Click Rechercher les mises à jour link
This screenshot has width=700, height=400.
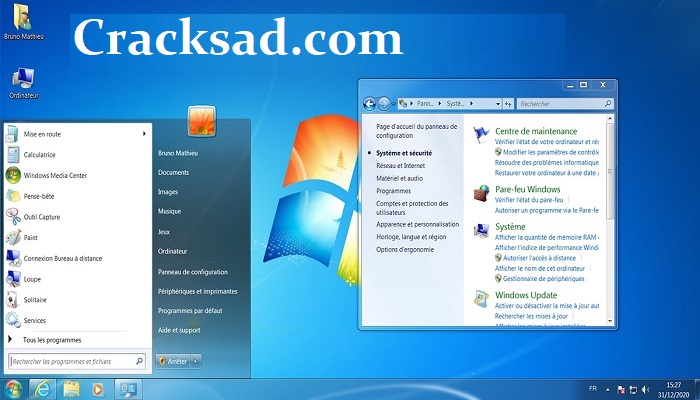click(x=531, y=316)
